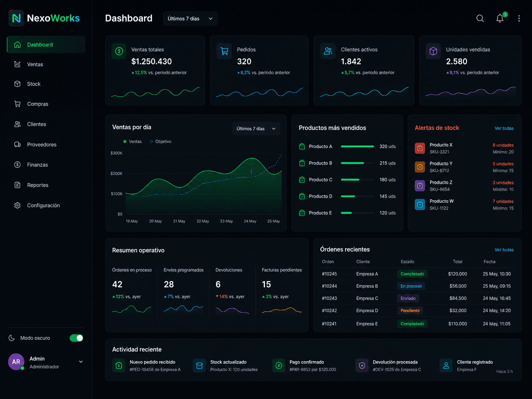Click the 8 unidades alert value
The image size is (532, 399).
pyautogui.click(x=503, y=145)
